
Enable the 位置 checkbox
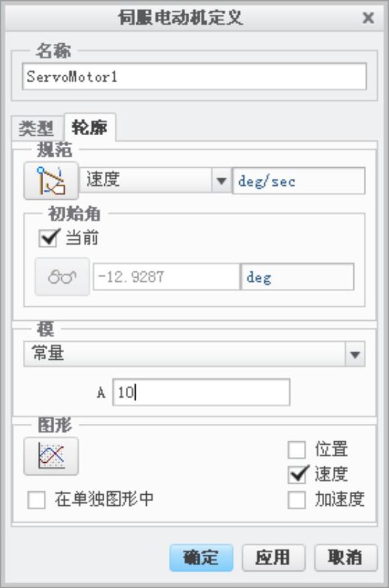click(x=297, y=449)
